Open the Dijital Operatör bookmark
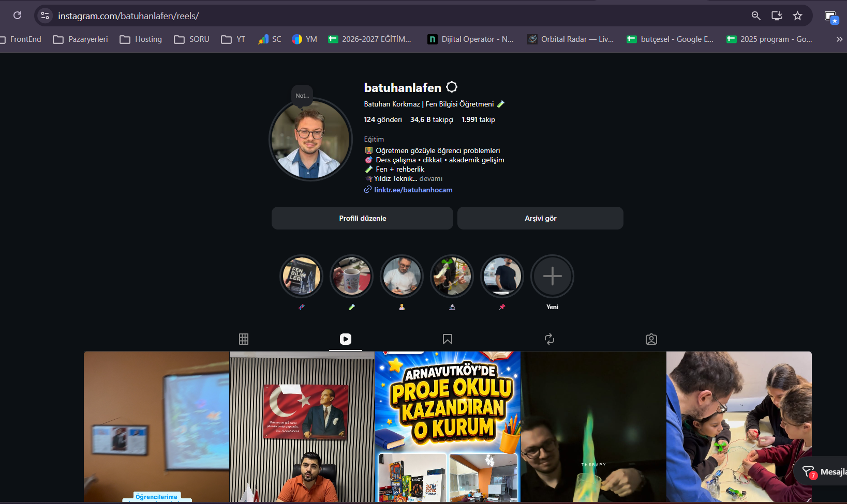 (x=470, y=39)
